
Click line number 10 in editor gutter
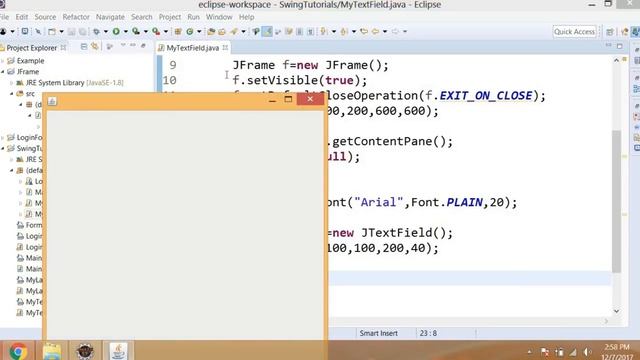pyautogui.click(x=169, y=80)
